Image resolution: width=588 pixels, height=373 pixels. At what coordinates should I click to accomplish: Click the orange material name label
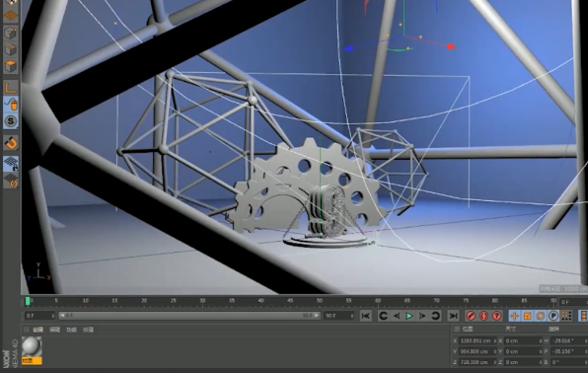click(x=32, y=360)
